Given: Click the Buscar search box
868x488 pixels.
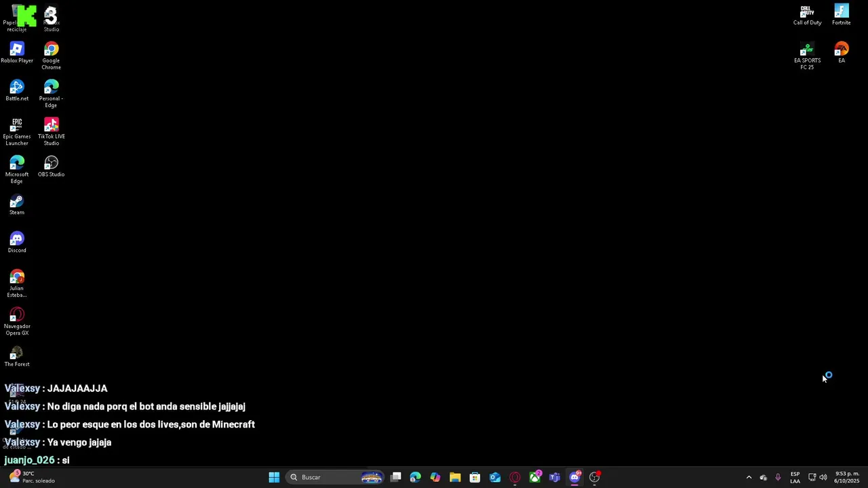Looking at the screenshot, I should click(336, 477).
